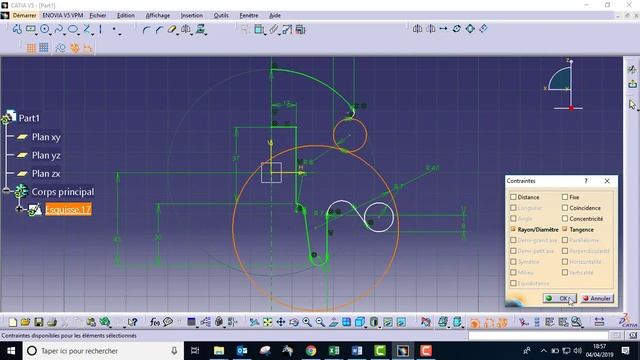
Task: Open the Edition menu
Action: coord(126,16)
